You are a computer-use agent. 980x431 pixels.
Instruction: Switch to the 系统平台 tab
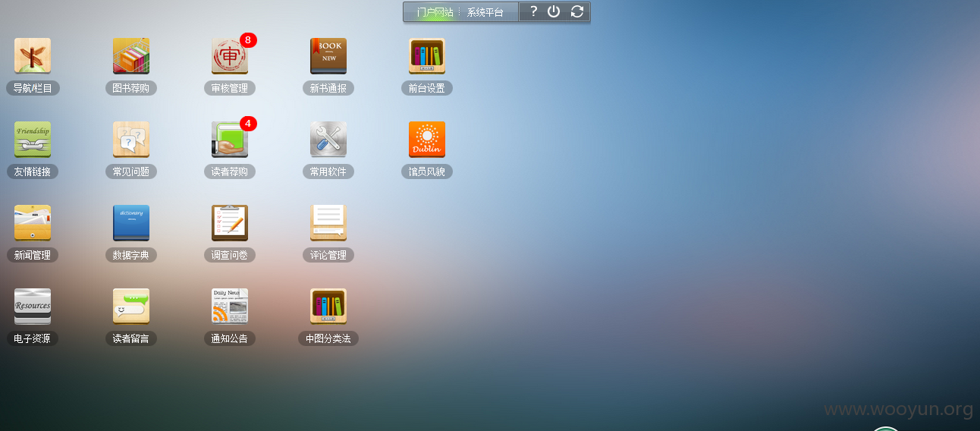coord(485,12)
